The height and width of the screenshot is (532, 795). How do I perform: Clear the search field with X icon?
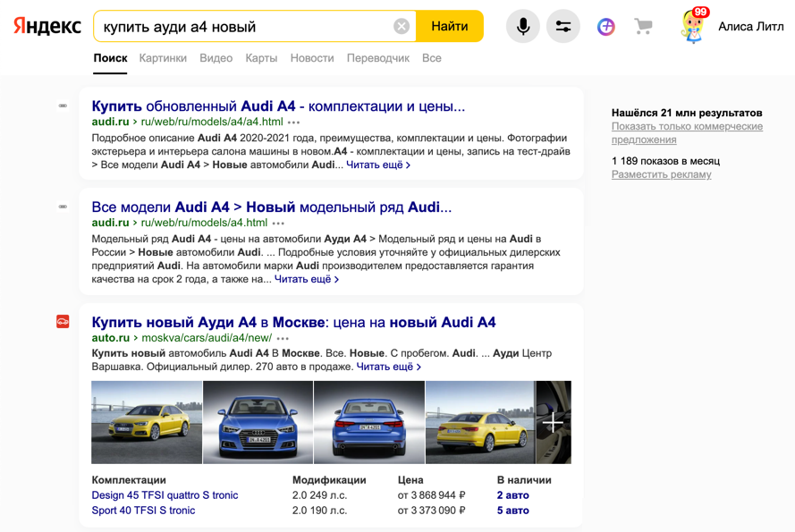(402, 27)
